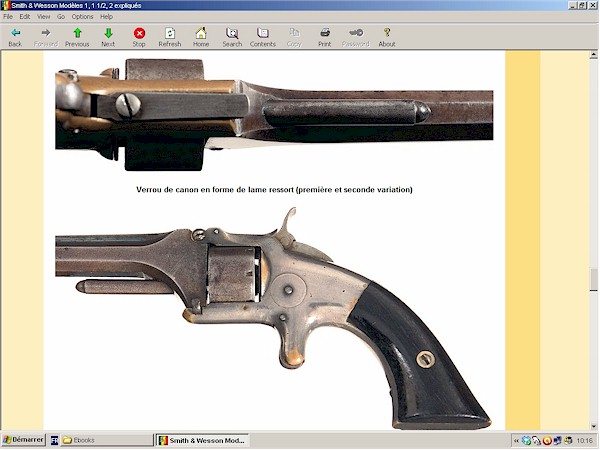This screenshot has width=600, height=450.
Task: Open the Contents listing
Action: (263, 38)
